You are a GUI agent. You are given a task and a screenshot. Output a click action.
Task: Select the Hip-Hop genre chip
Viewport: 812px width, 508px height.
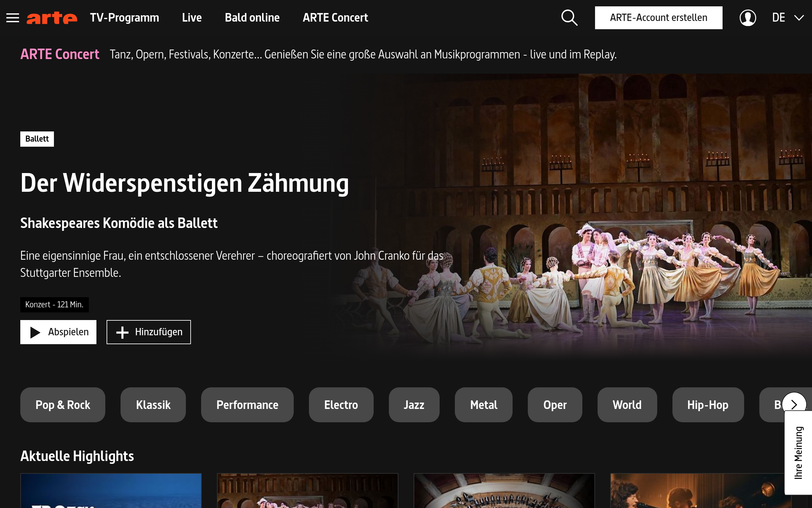click(x=708, y=405)
